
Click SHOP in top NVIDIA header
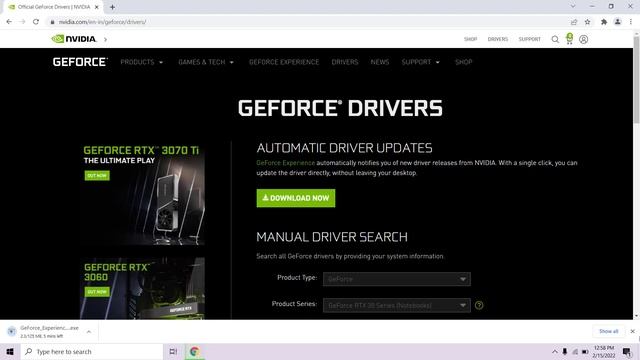pyautogui.click(x=470, y=39)
